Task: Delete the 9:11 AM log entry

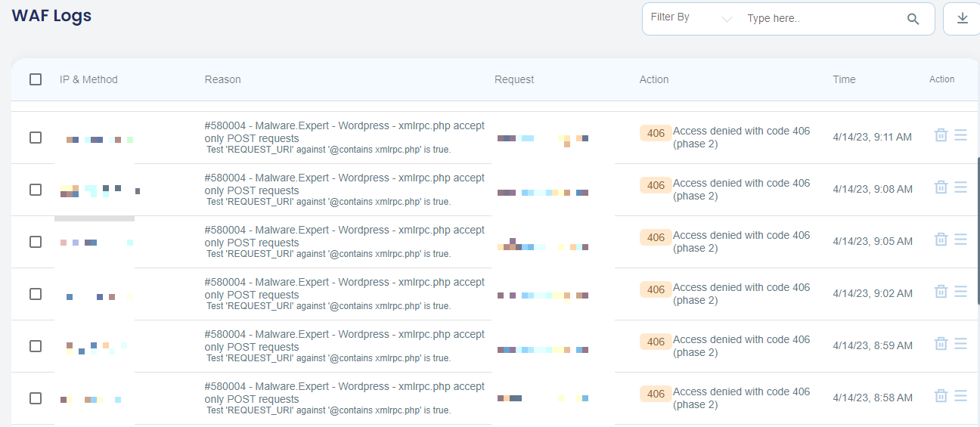Action: pos(941,135)
